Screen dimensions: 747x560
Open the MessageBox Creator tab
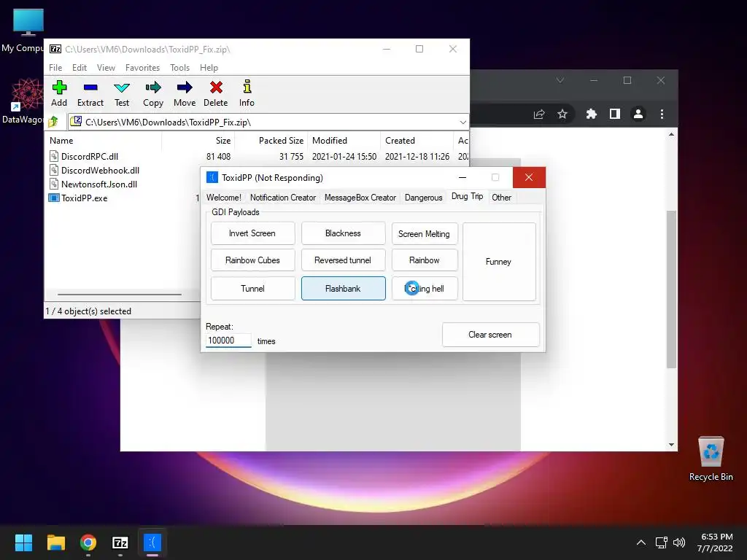[360, 197]
